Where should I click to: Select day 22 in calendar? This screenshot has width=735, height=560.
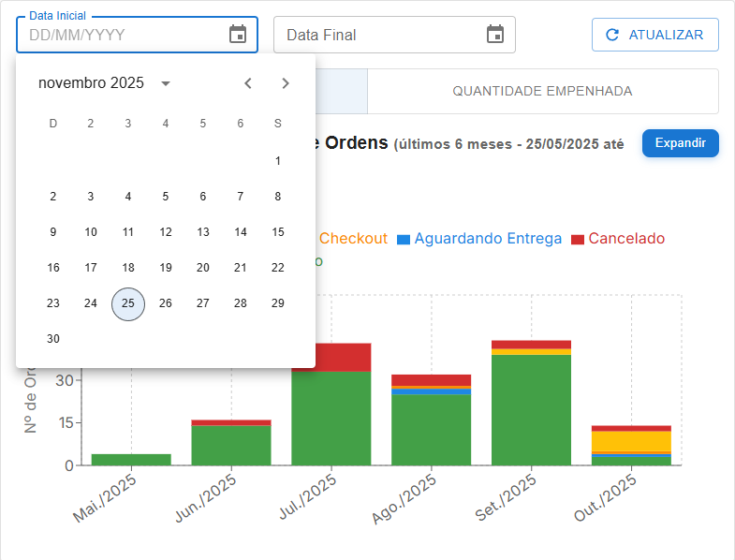coord(278,268)
